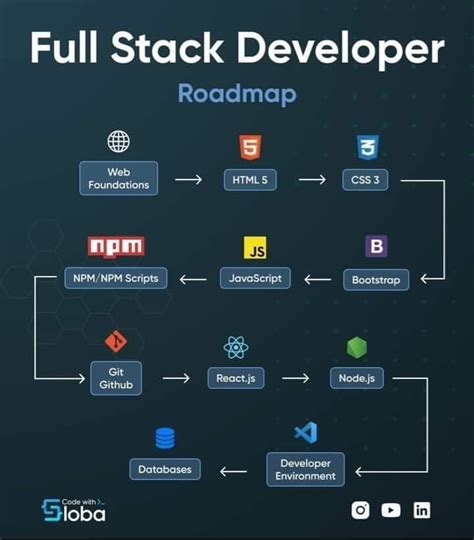Click the orange Git logo
The width and height of the screenshot is (474, 540).
116,341
